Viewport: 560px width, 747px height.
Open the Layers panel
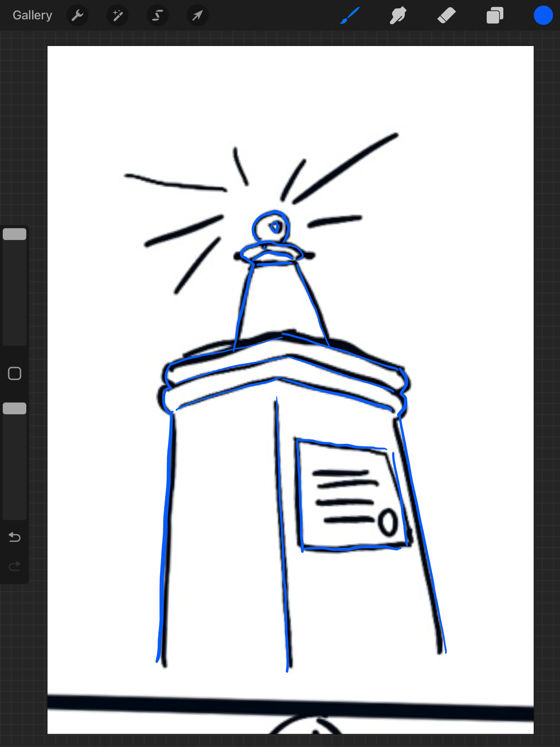point(495,15)
